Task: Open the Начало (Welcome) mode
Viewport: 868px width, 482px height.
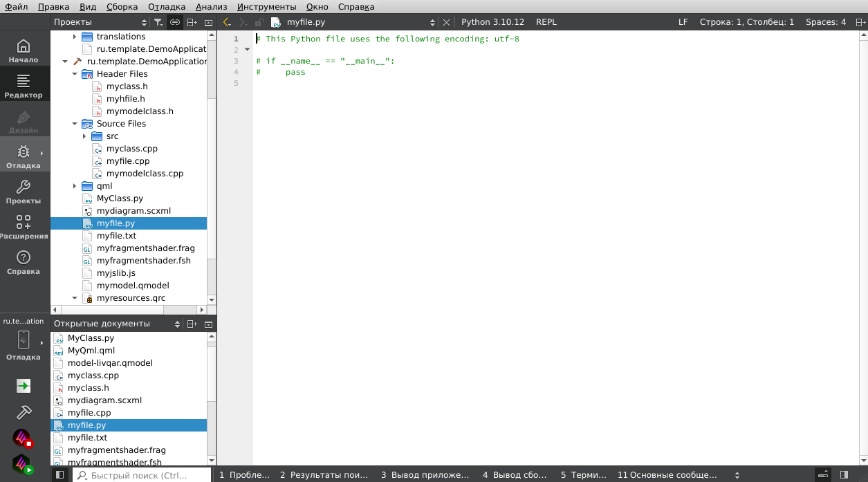Action: (x=24, y=50)
